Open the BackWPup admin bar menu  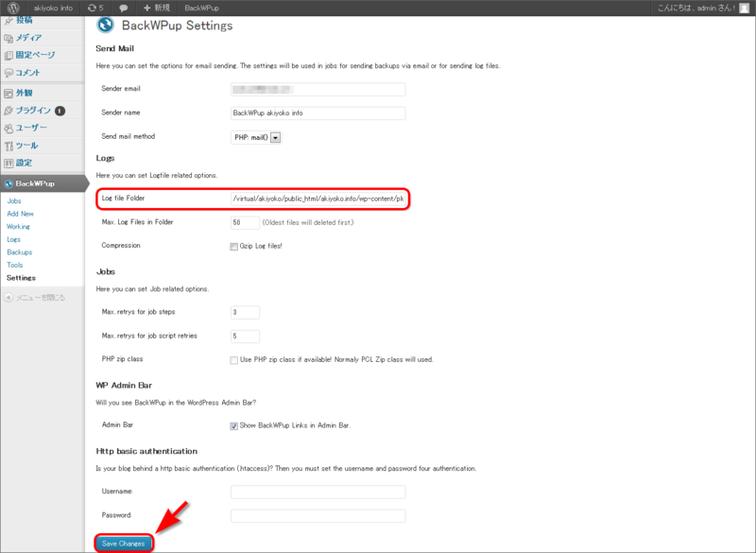tap(201, 8)
